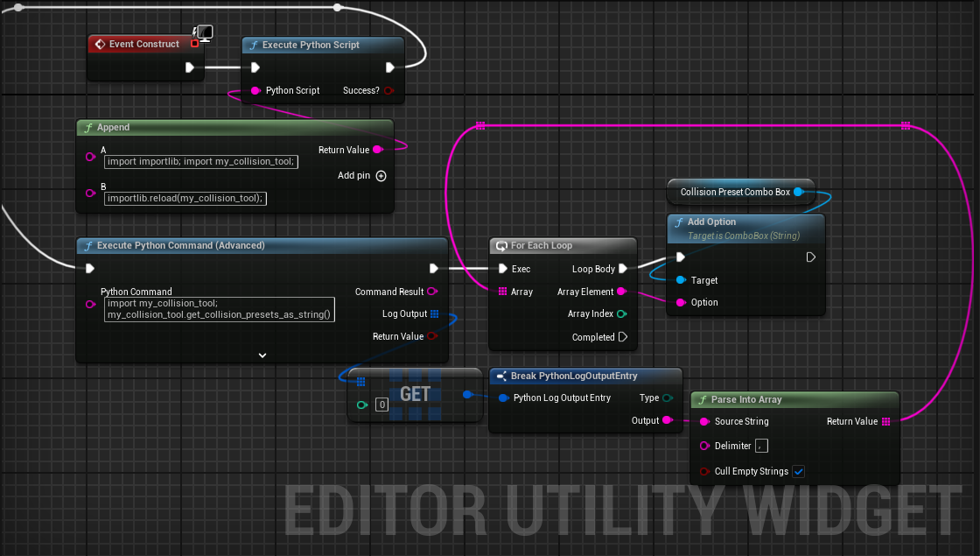Screen dimensions: 980x556
Task: Click the left reroute node on magenta array wire
Action: click(x=480, y=126)
